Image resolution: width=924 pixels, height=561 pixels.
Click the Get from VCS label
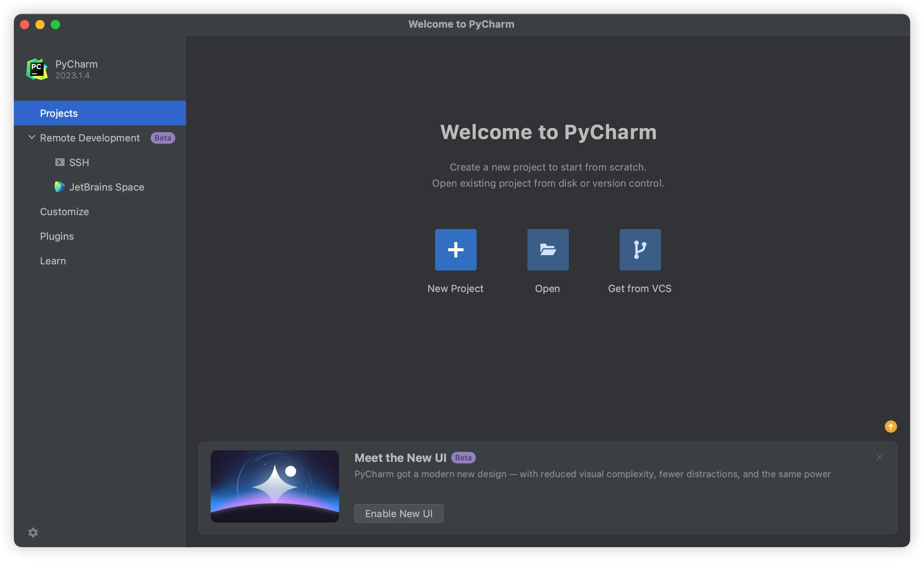(x=640, y=289)
